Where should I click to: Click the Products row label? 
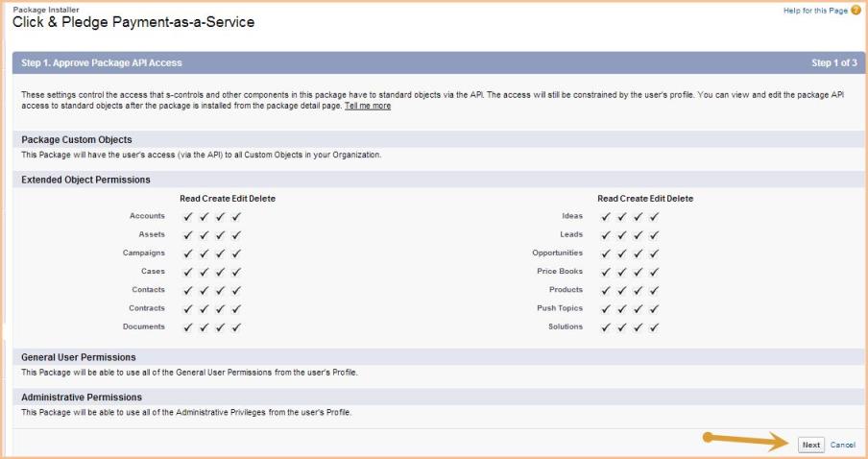[x=566, y=290]
